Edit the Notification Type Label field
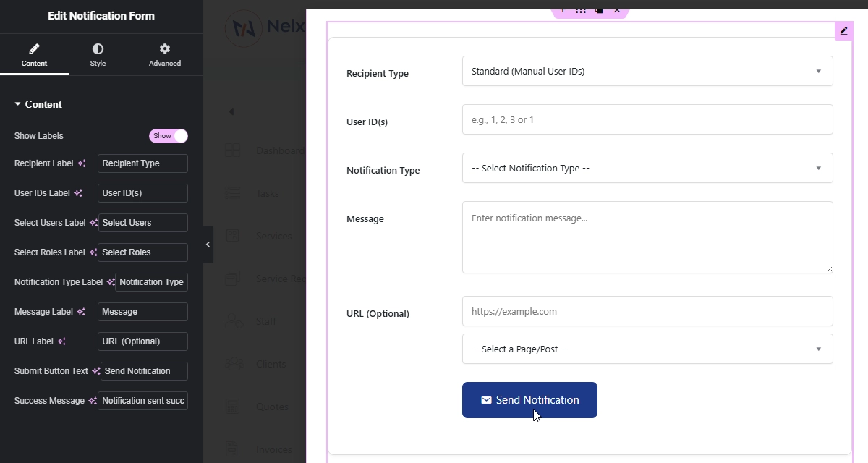Image resolution: width=868 pixels, height=463 pixels. (x=151, y=282)
